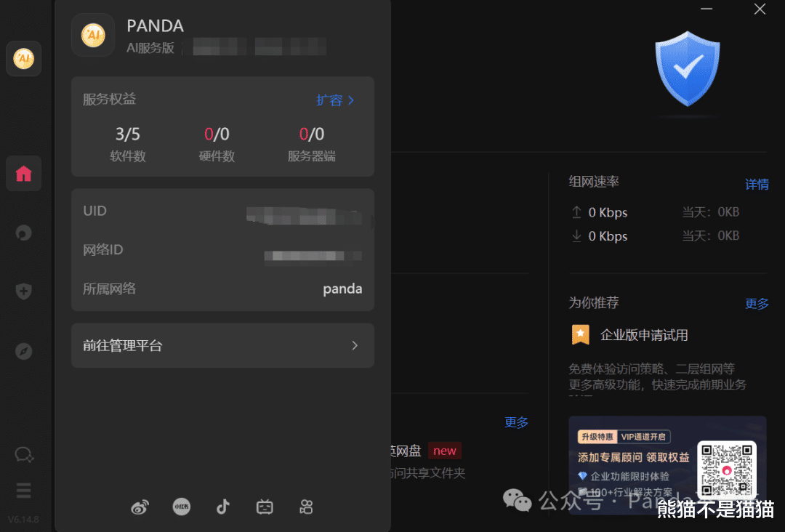Open the Weibo social icon
The height and width of the screenshot is (532, 785).
click(x=140, y=507)
